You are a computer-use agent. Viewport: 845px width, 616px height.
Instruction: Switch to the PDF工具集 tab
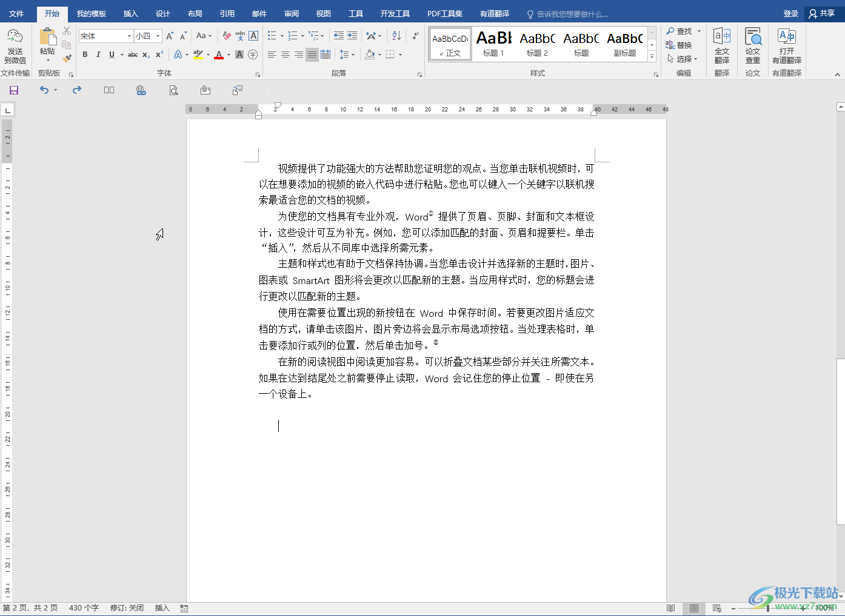click(x=445, y=13)
